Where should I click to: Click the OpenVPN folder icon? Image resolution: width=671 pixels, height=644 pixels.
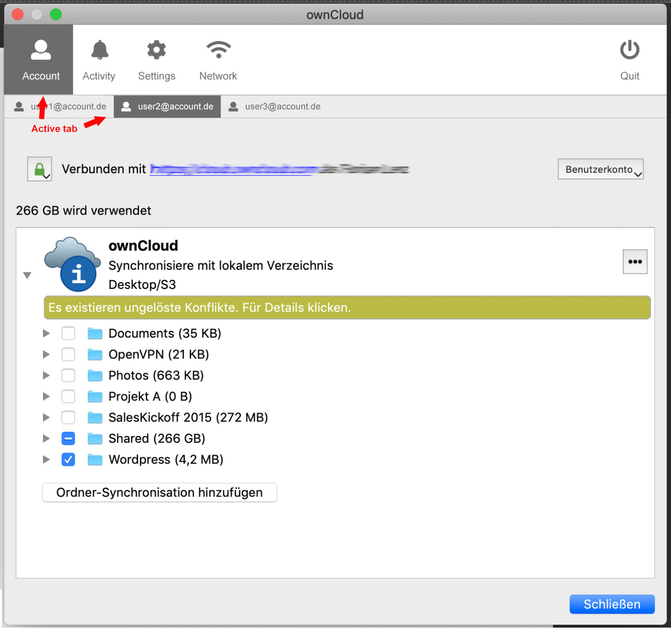tap(95, 355)
